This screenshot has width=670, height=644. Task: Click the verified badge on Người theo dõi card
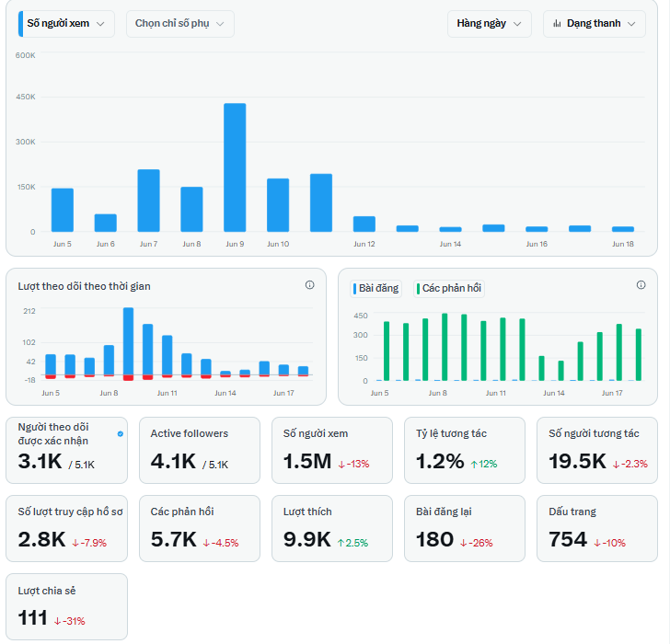pos(121,434)
